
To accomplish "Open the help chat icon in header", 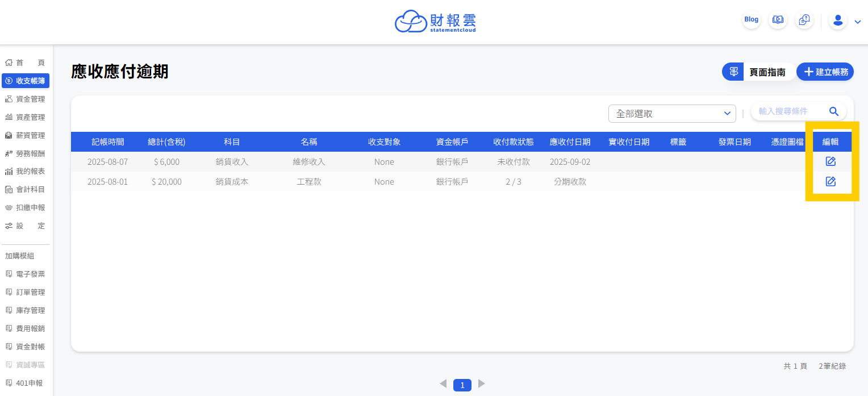I will coord(804,20).
